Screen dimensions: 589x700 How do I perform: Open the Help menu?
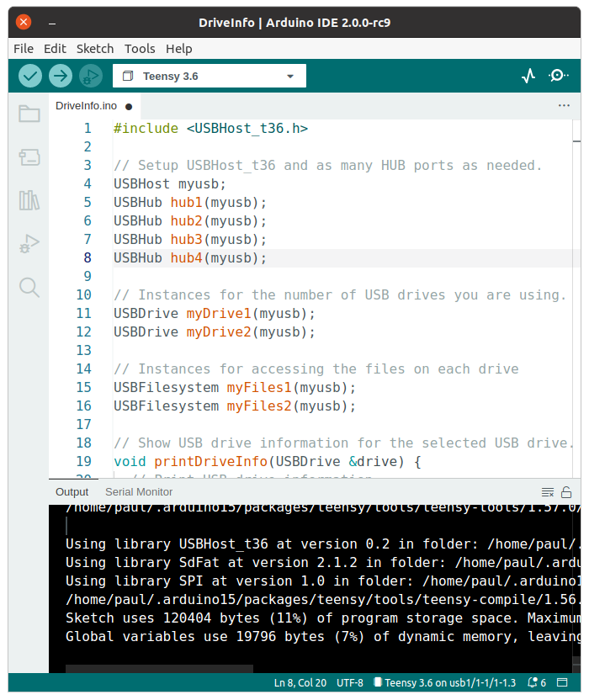(179, 48)
